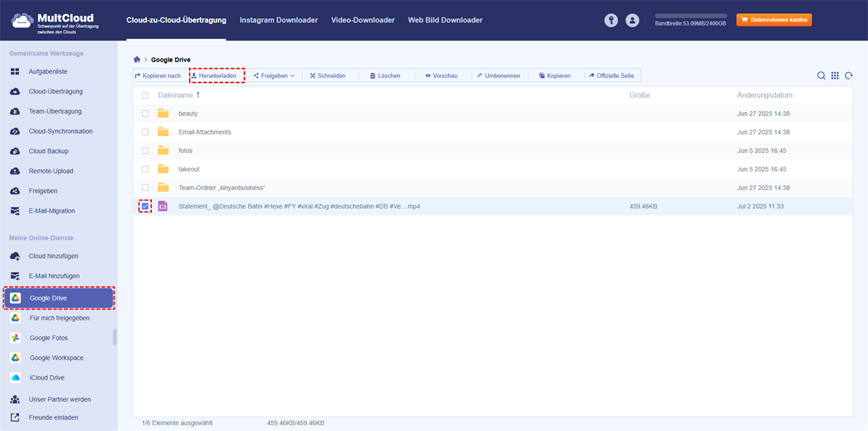868x431 pixels.
Task: Select Google Drive in sidebar
Action: 59,298
